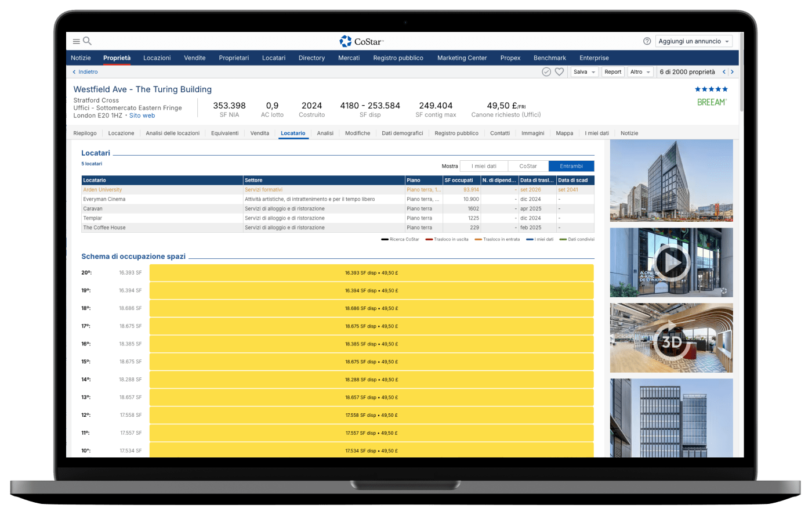812x519 pixels.
Task: Click the 20th floor yellow availability bar
Action: [x=371, y=273]
